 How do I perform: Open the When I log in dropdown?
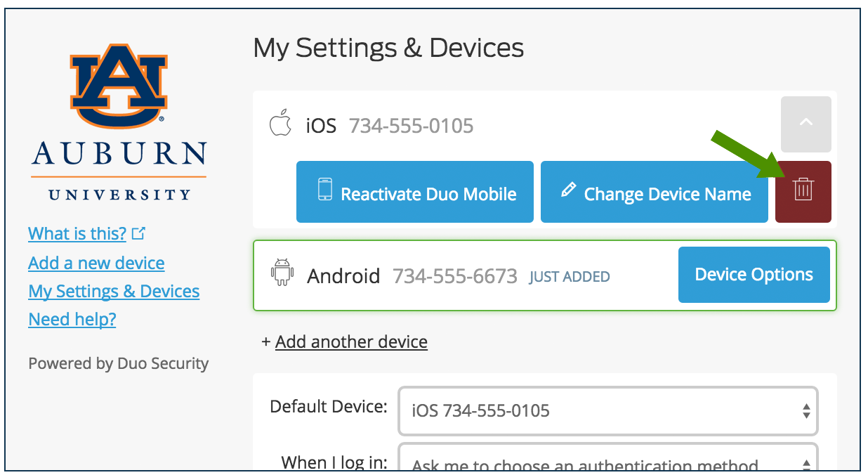[x=608, y=459]
